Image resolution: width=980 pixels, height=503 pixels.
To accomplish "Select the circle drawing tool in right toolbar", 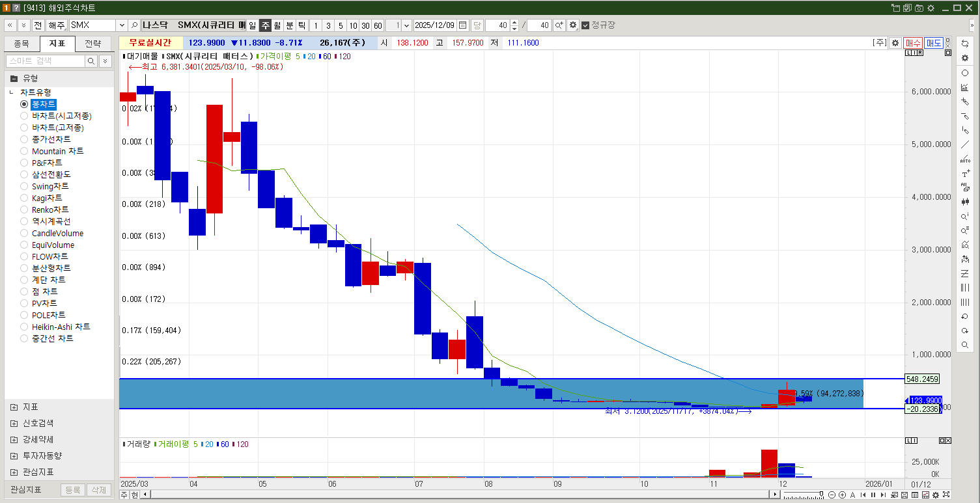I will click(965, 73).
